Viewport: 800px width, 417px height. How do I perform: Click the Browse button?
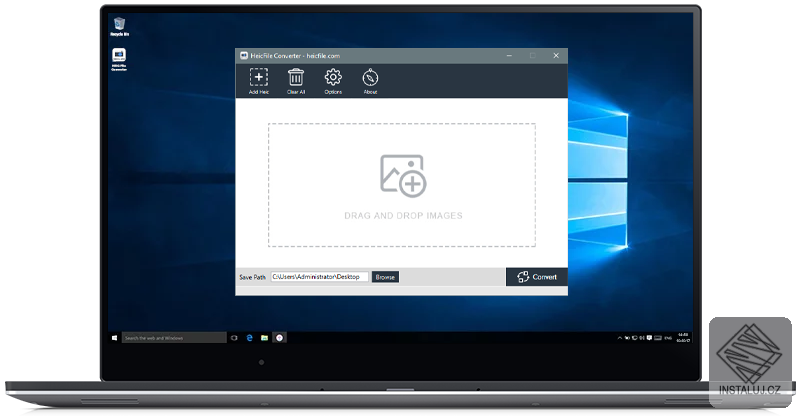coord(385,277)
